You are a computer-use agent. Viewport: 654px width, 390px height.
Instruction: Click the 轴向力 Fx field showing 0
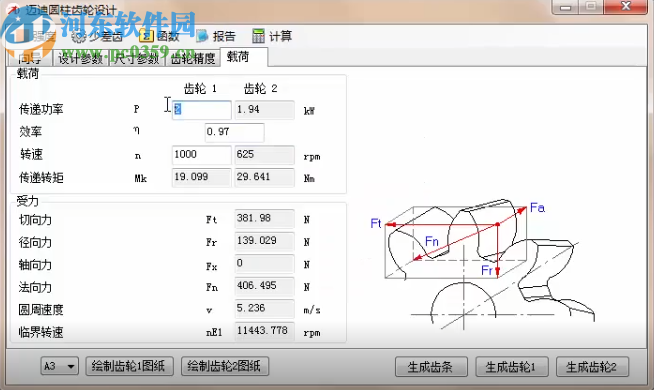264,264
